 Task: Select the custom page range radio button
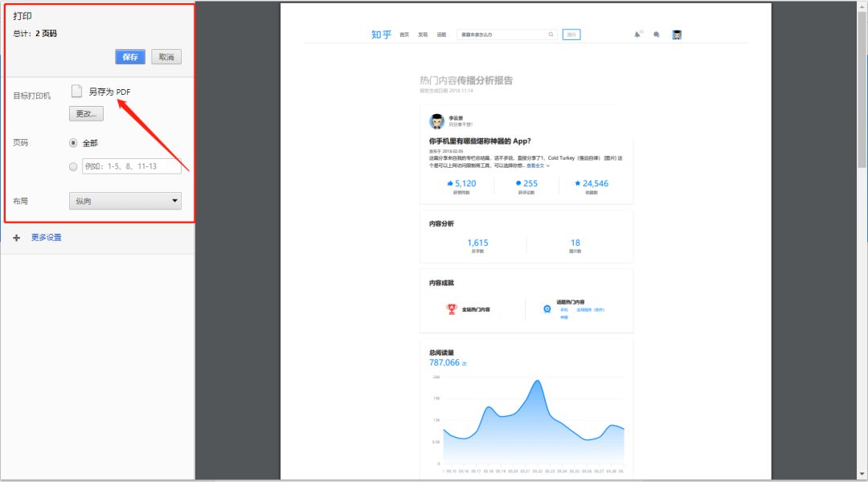73,166
